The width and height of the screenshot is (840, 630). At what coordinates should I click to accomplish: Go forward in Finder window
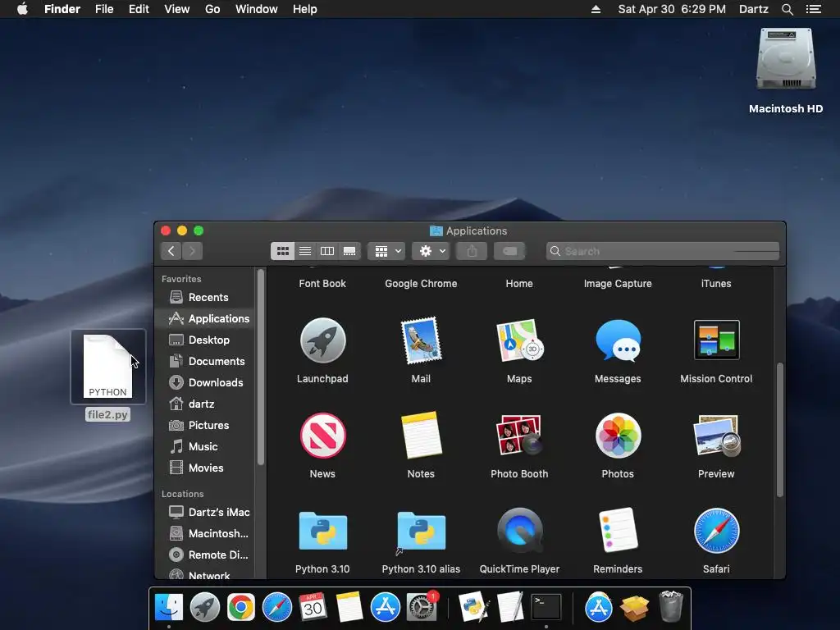pyautogui.click(x=192, y=251)
